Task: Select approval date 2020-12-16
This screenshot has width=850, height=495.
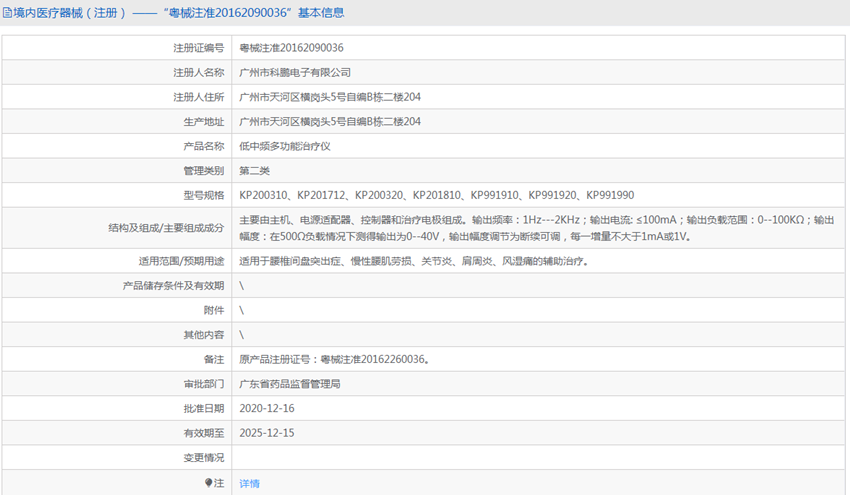Action: (x=267, y=408)
